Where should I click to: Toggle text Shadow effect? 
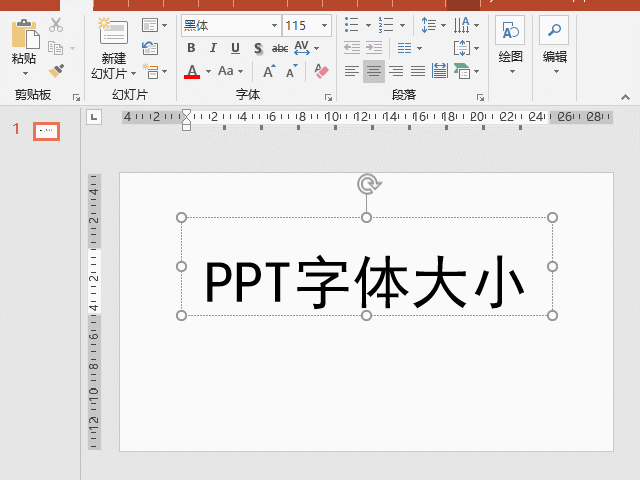(x=258, y=48)
